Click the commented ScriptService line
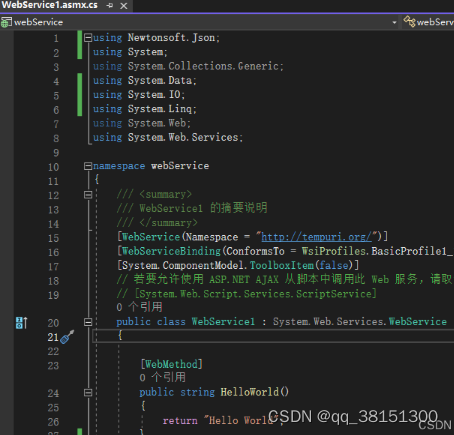 pyautogui.click(x=246, y=294)
